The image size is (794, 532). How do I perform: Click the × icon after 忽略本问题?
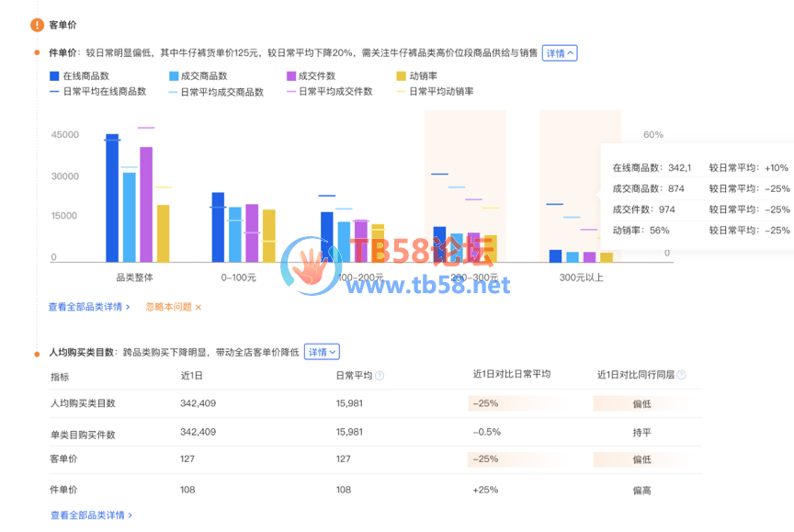tap(198, 307)
